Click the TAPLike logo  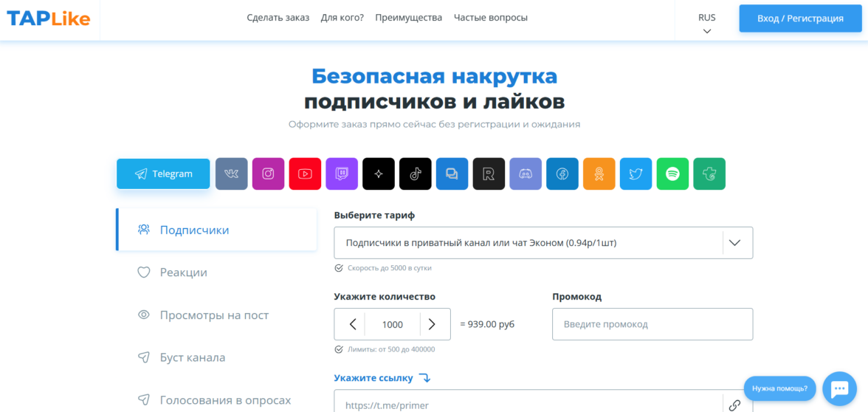point(48,18)
